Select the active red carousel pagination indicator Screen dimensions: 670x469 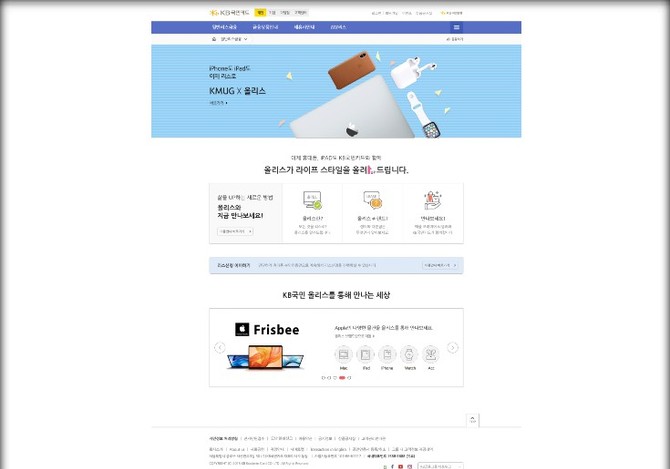point(342,378)
